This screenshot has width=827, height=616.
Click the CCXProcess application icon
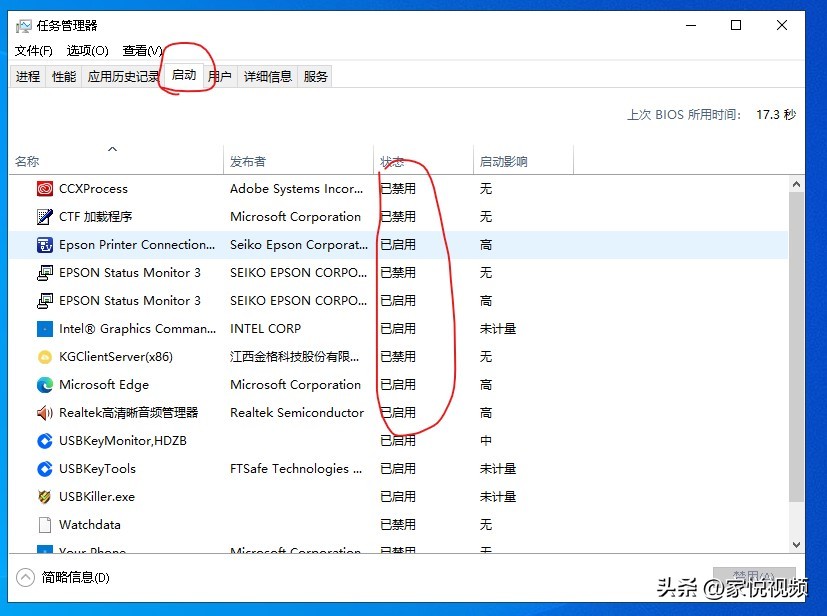pos(44,188)
